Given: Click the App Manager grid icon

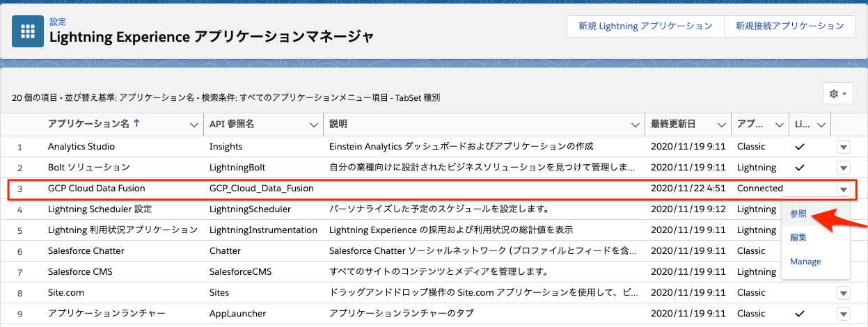Looking at the screenshot, I should pyautogui.click(x=28, y=31).
